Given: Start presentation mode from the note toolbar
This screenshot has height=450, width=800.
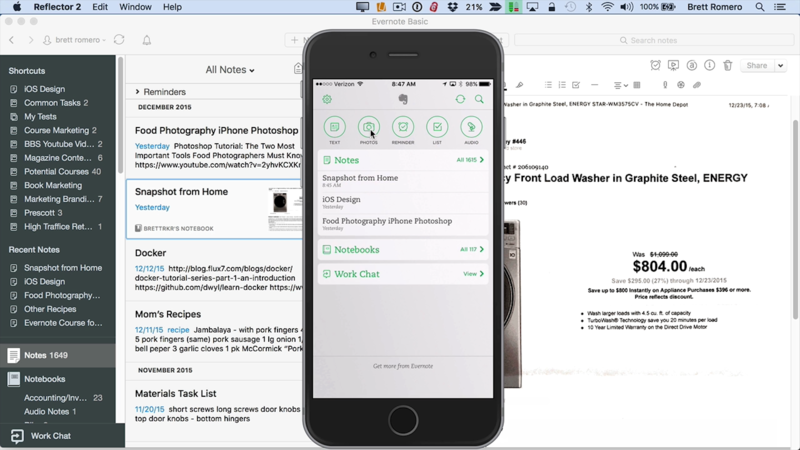Looking at the screenshot, I should pyautogui.click(x=673, y=65).
